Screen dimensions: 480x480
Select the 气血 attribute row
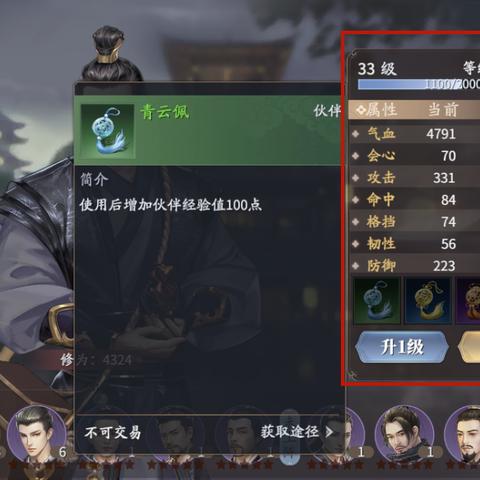coord(415,134)
